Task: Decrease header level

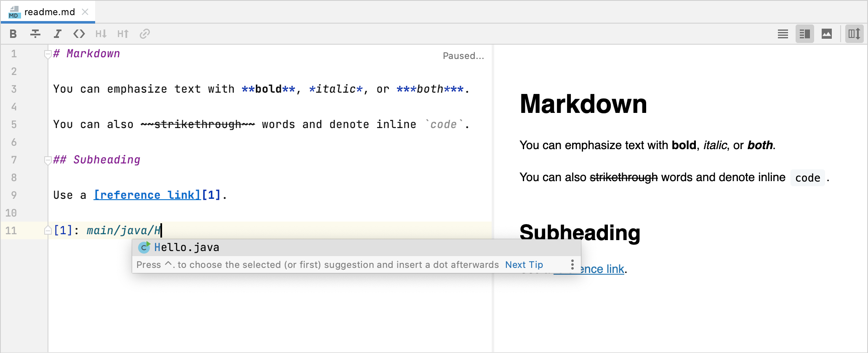Action: [x=101, y=34]
